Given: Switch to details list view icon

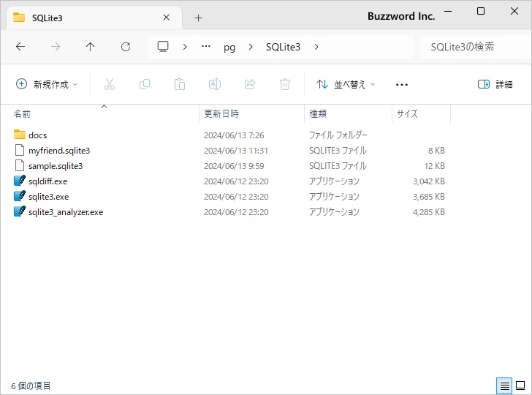Looking at the screenshot, I should pyautogui.click(x=504, y=385).
